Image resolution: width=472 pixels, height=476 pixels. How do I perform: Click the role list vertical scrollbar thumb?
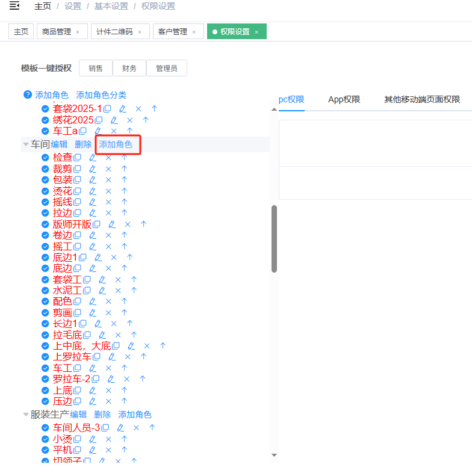[274, 239]
